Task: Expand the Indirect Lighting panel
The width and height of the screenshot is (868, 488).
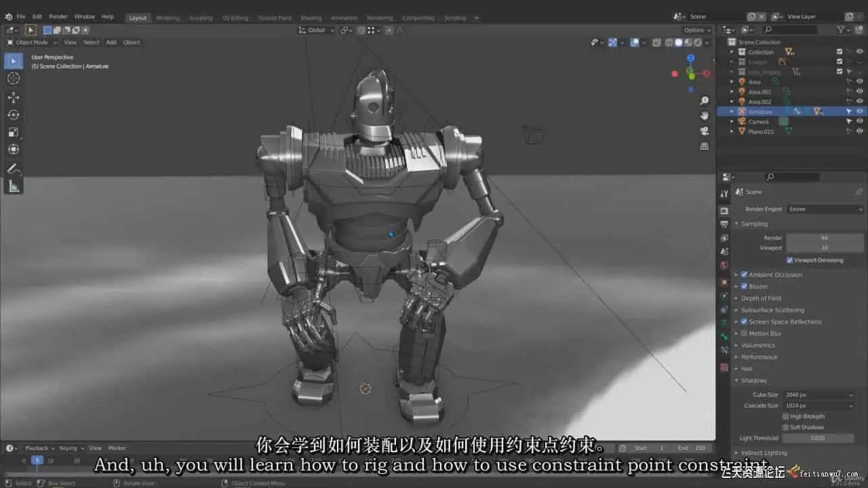Action: (764, 453)
